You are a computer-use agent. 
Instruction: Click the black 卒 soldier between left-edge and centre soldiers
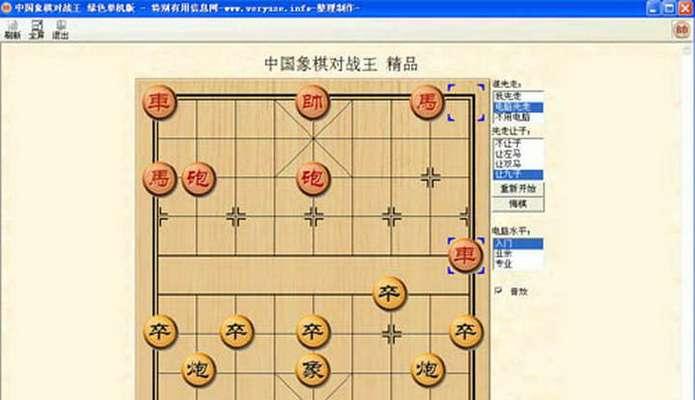(237, 331)
